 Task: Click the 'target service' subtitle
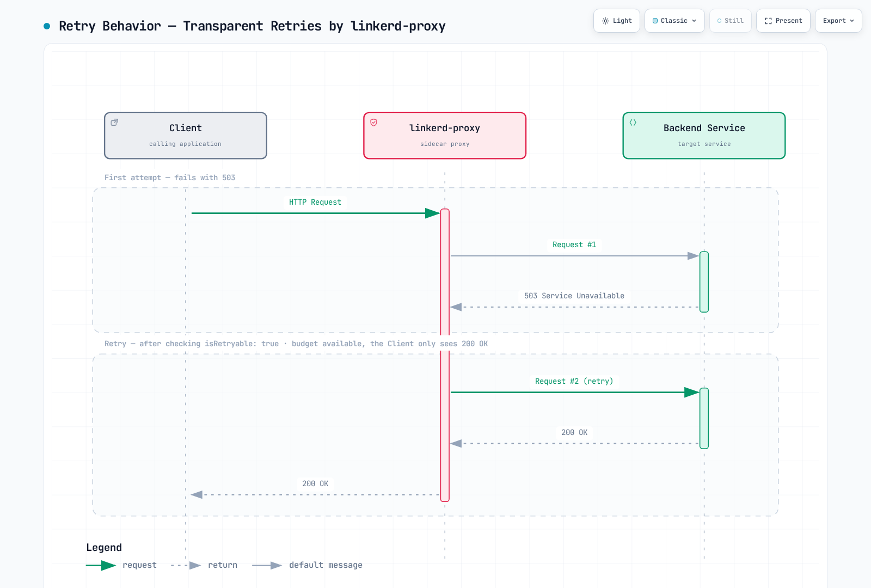point(704,144)
